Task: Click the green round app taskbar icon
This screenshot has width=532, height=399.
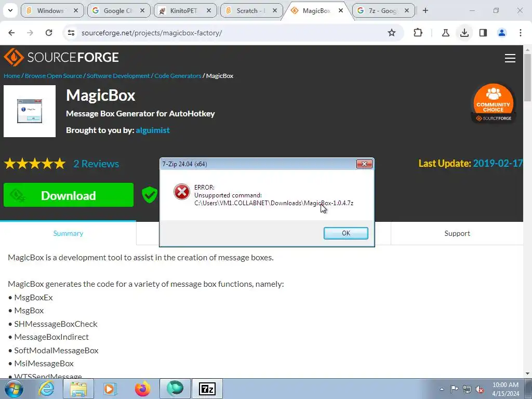Action: [x=175, y=388]
